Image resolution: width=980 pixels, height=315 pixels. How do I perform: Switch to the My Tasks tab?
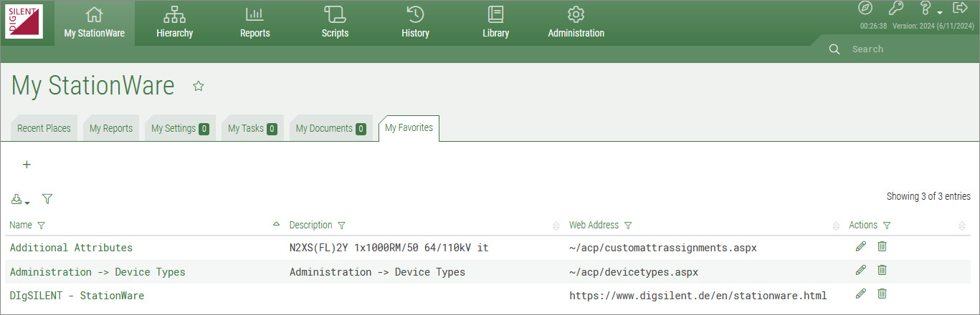tap(252, 128)
